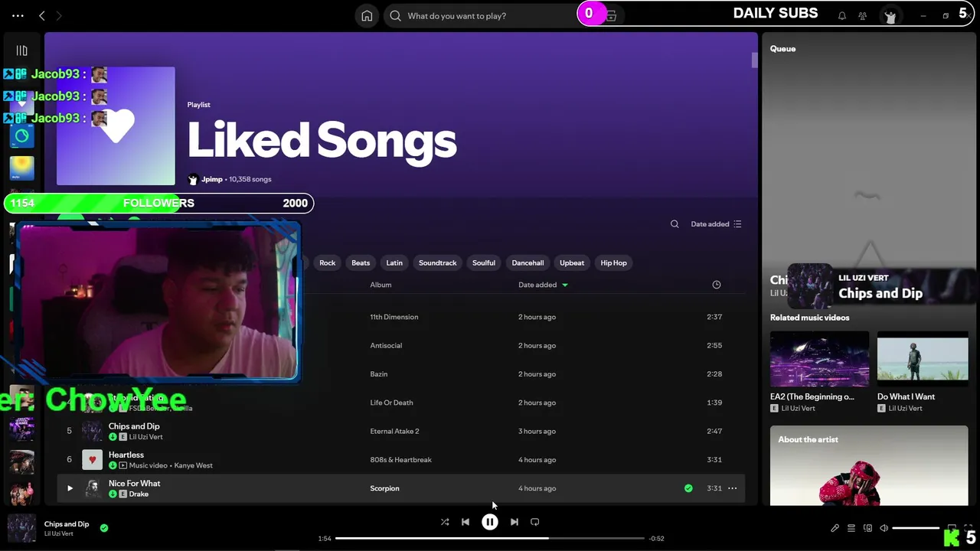This screenshot has width=980, height=551.
Task: Open the Scorpion album link
Action: [384, 488]
